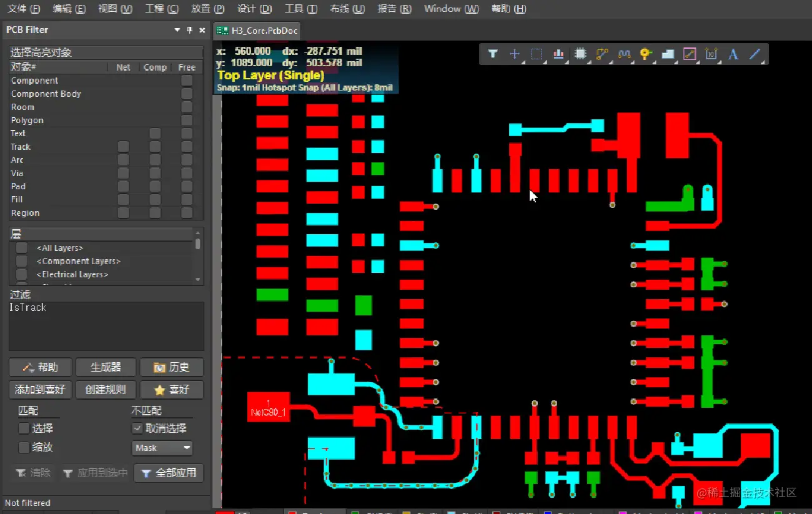Check the Free box in the Polygon row
The image size is (812, 514).
click(x=187, y=121)
